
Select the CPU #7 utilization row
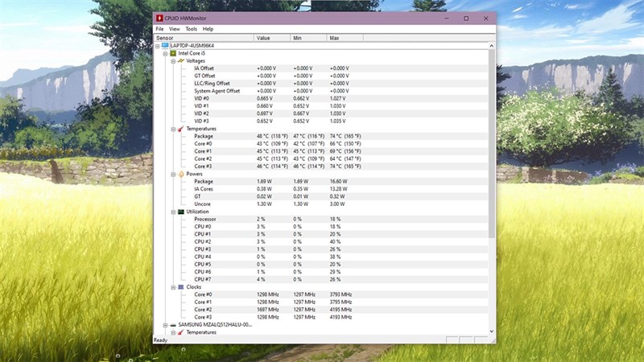[x=341, y=279]
